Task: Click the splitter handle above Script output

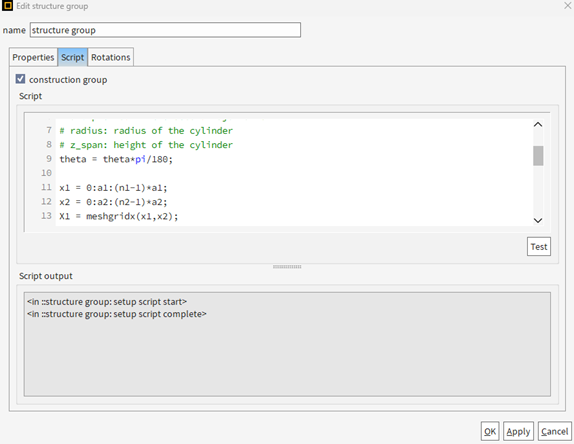Action: click(287, 267)
